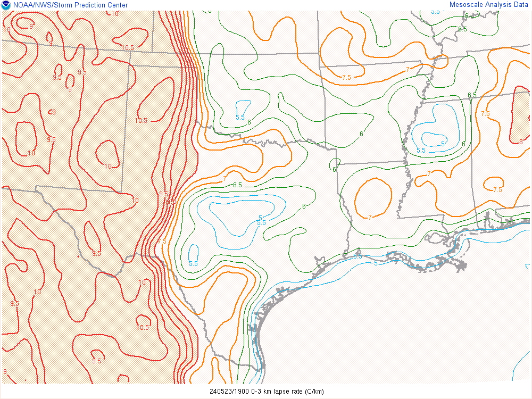The image size is (532, 399).
Task: Click the cyan 5 label over Mississippi-Alabama minimum
Action: click(443, 144)
